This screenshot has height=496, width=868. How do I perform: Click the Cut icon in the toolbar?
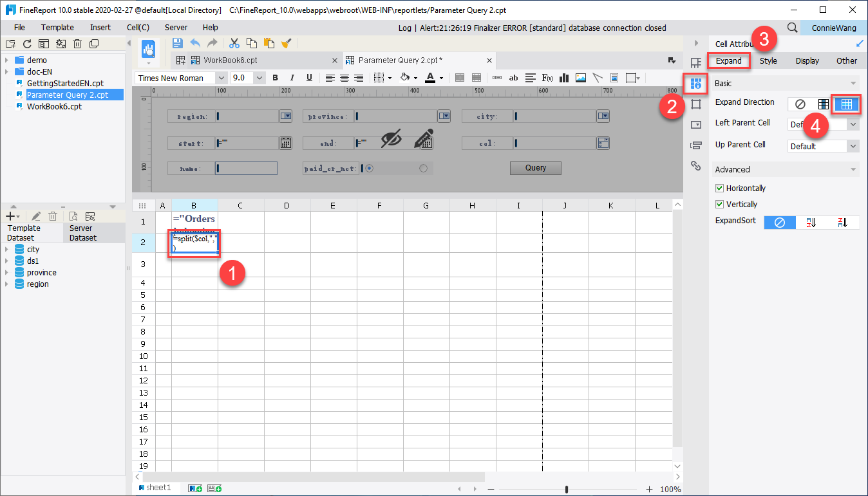234,43
